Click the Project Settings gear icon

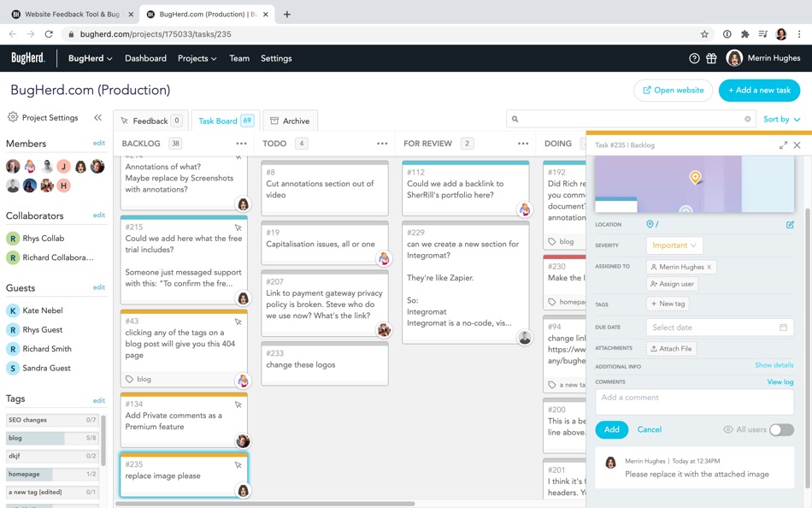tap(13, 117)
